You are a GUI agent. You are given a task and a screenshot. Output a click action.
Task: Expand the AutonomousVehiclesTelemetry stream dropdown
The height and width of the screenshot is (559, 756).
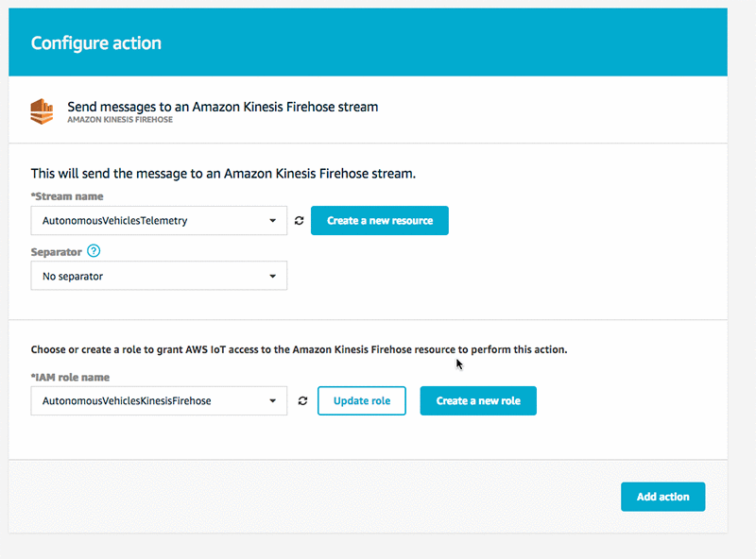click(159, 221)
